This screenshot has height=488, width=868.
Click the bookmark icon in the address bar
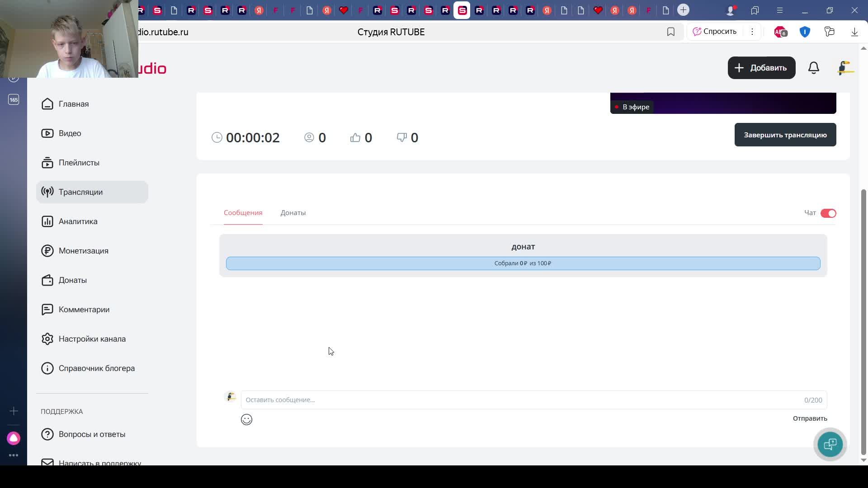coord(671,32)
